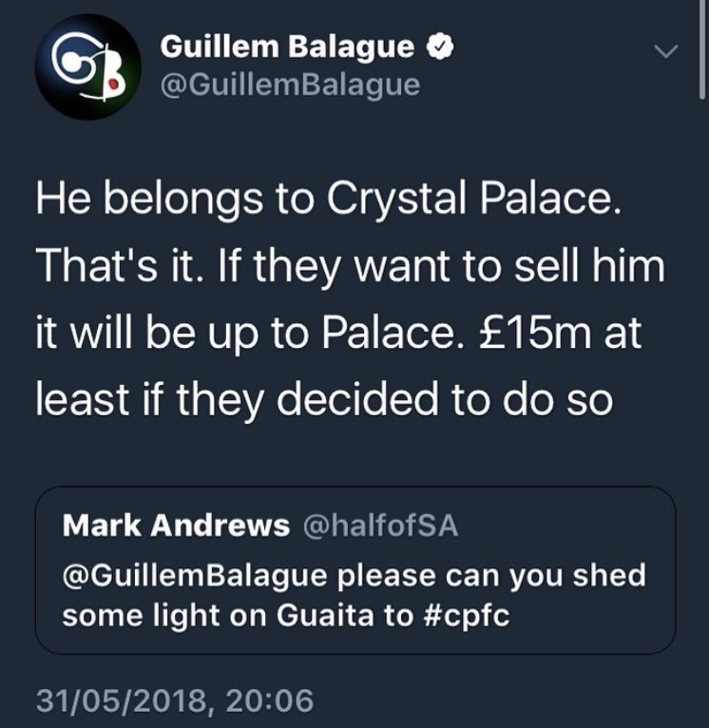Open the #cpfc hashtag
This screenshot has width=709, height=728.
tap(463, 615)
